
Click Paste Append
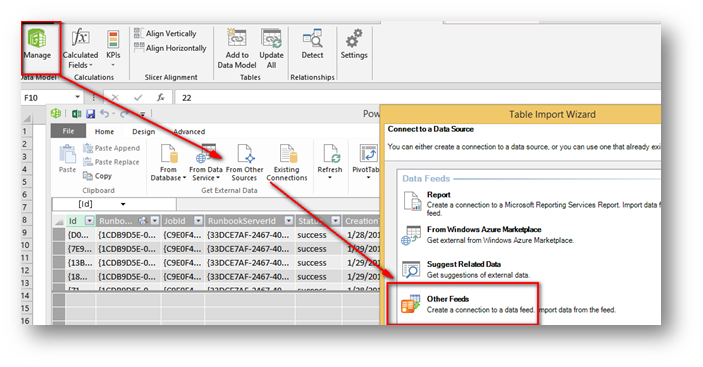point(112,148)
